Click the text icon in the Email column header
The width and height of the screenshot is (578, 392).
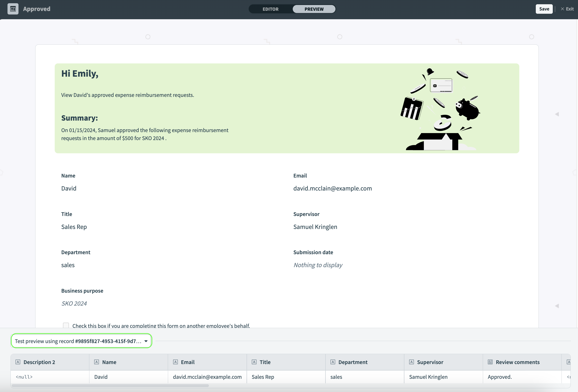click(x=175, y=362)
